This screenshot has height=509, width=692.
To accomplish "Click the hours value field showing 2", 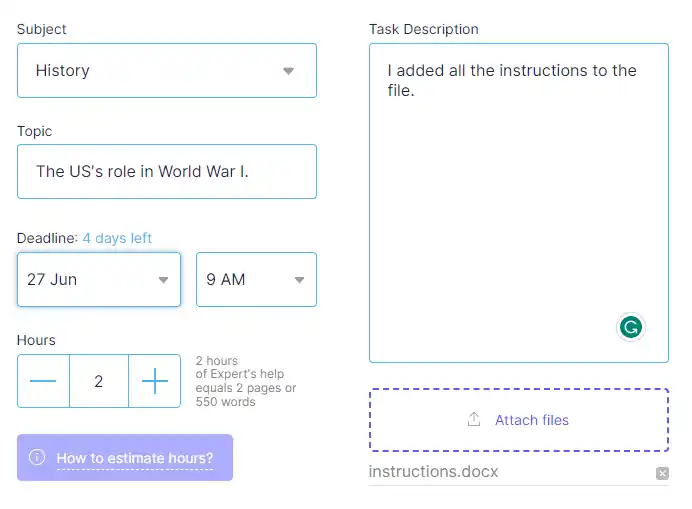I will point(99,381).
